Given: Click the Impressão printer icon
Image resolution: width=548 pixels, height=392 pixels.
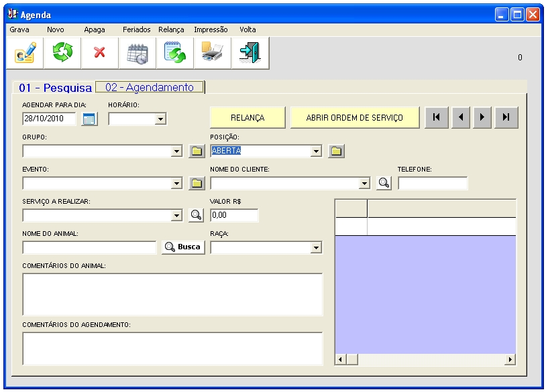Looking at the screenshot, I should tap(213, 53).
